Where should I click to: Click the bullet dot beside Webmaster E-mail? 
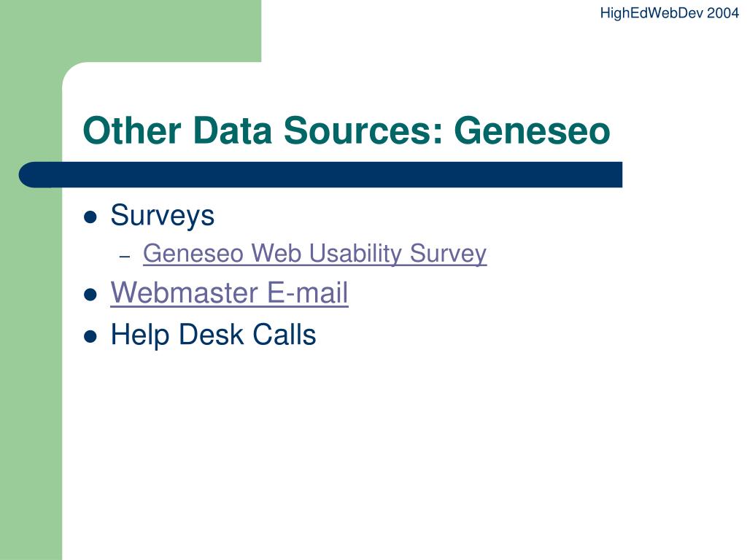(x=90, y=295)
